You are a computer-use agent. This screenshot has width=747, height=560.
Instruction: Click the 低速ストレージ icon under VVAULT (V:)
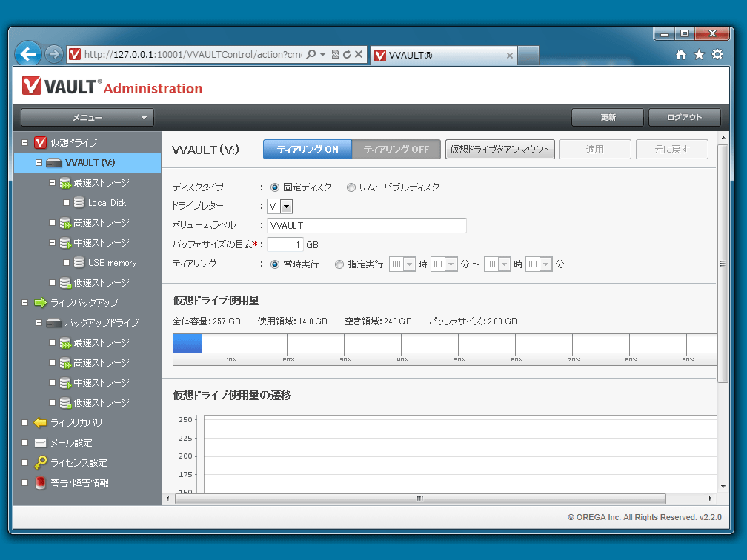(x=65, y=283)
